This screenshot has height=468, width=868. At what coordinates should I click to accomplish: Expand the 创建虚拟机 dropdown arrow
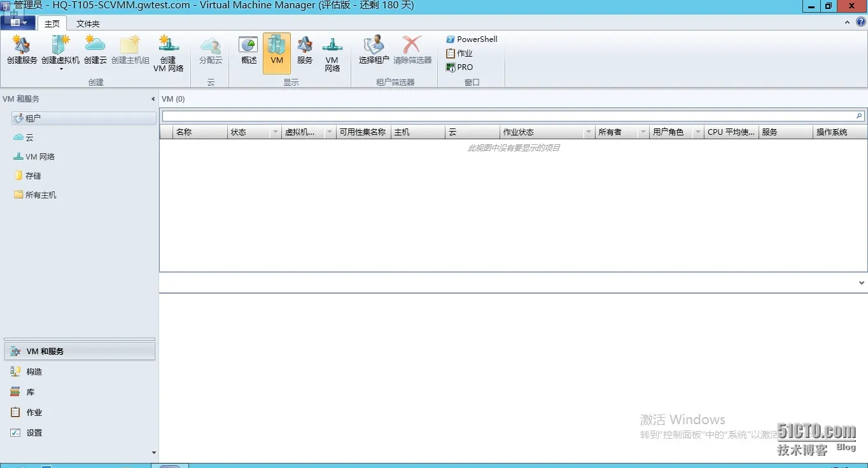[x=61, y=69]
